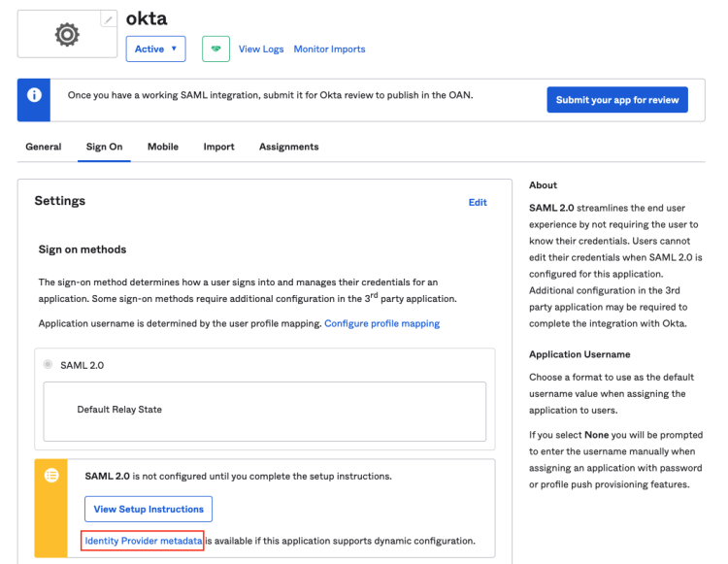Switch to the General tab
The image size is (728, 564).
pos(43,147)
